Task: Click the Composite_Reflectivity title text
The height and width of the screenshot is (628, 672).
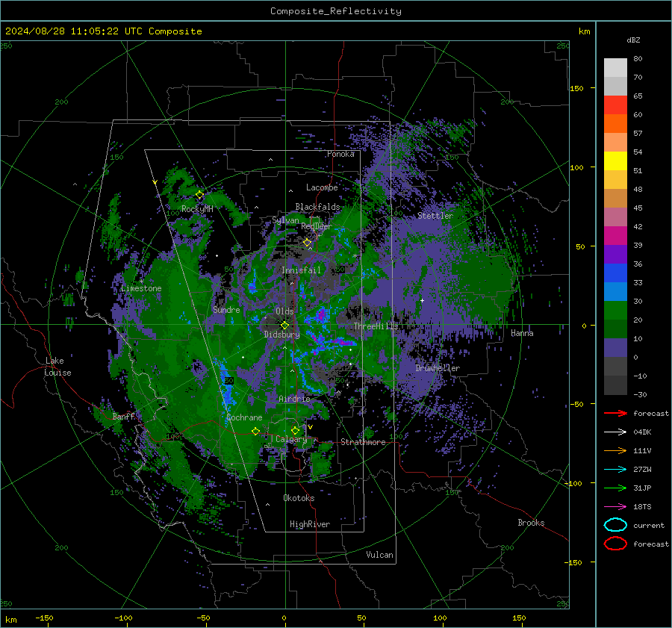Action: click(x=336, y=11)
